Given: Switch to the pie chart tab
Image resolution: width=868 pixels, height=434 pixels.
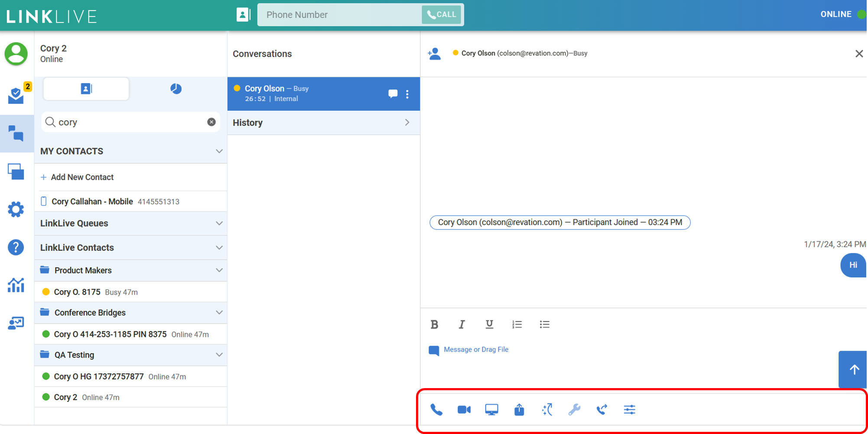Looking at the screenshot, I should coord(176,89).
